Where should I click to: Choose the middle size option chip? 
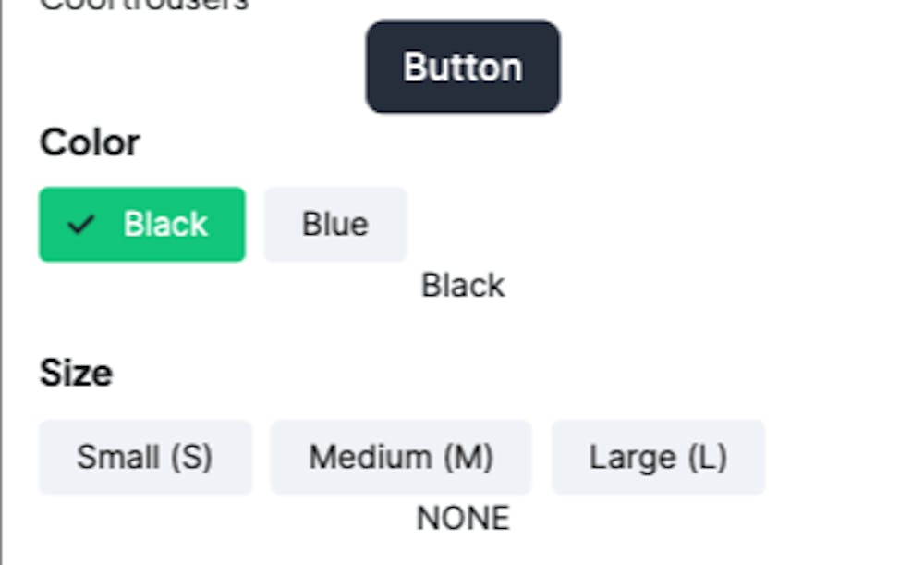[401, 457]
